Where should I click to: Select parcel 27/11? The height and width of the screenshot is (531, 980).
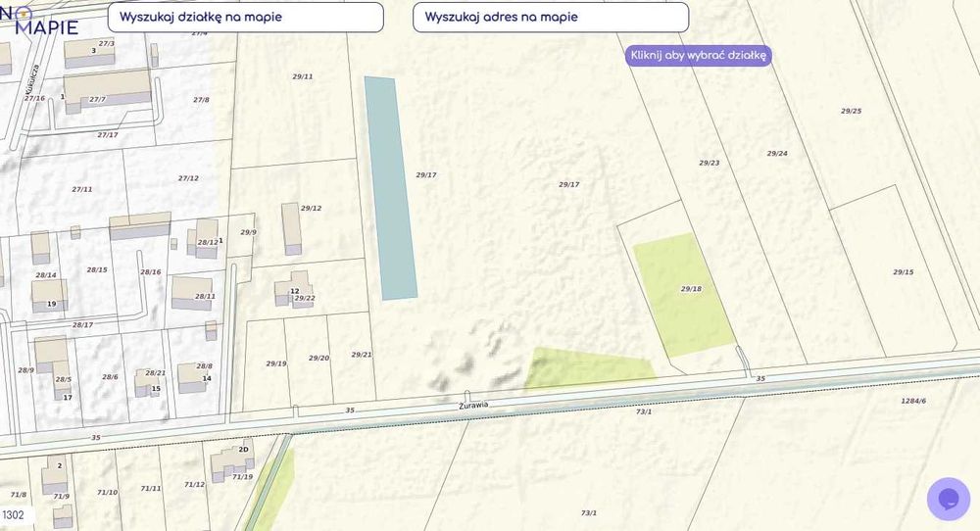82,189
